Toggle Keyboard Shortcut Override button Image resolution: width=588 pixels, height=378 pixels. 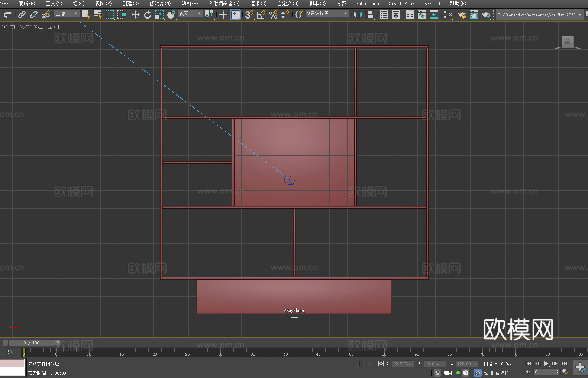(x=235, y=14)
